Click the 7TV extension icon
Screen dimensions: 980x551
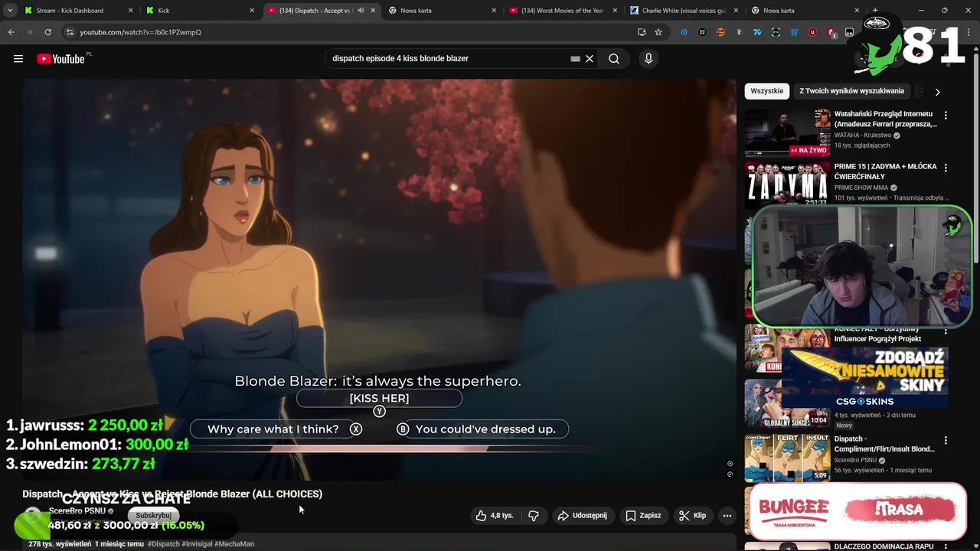pyautogui.click(x=757, y=32)
